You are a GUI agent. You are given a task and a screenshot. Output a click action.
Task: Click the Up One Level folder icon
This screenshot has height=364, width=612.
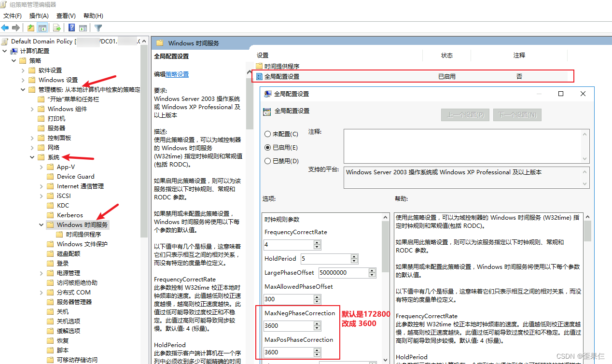click(x=31, y=28)
